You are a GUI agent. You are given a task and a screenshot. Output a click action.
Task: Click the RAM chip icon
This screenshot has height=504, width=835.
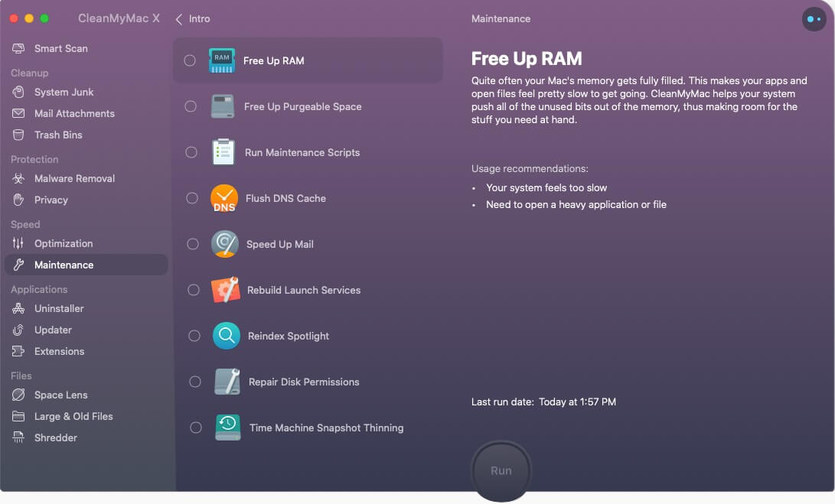coord(221,60)
